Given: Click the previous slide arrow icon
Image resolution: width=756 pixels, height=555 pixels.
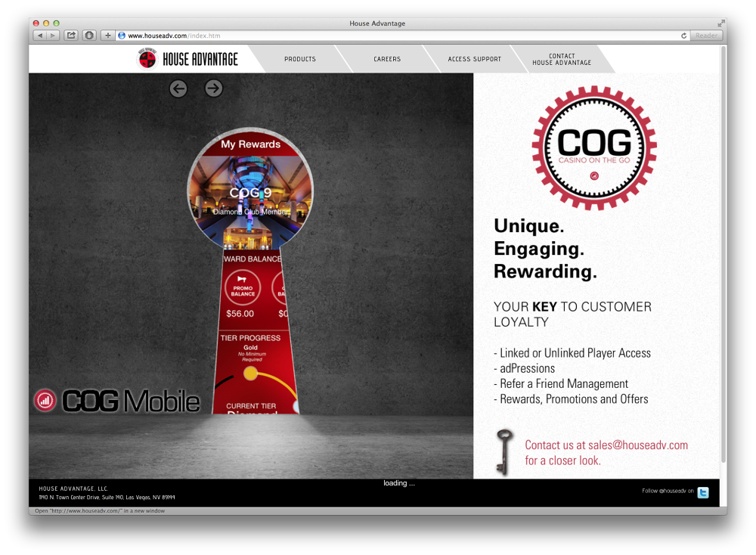Looking at the screenshot, I should tap(178, 88).
